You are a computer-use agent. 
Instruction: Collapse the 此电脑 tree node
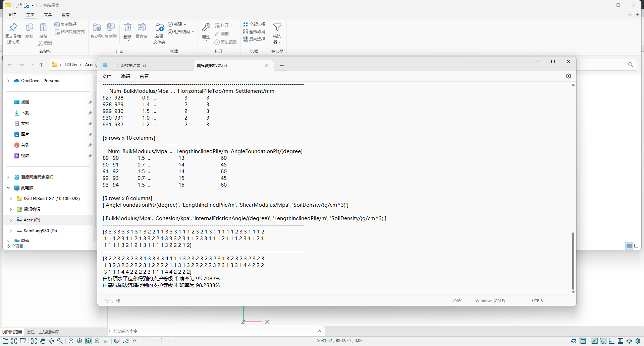(x=8, y=188)
